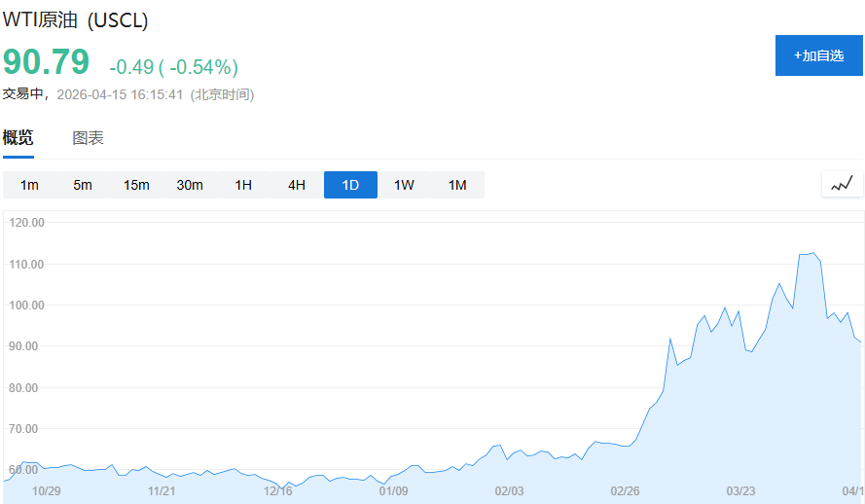
Task: Switch to the 概览 tab
Action: 18,137
